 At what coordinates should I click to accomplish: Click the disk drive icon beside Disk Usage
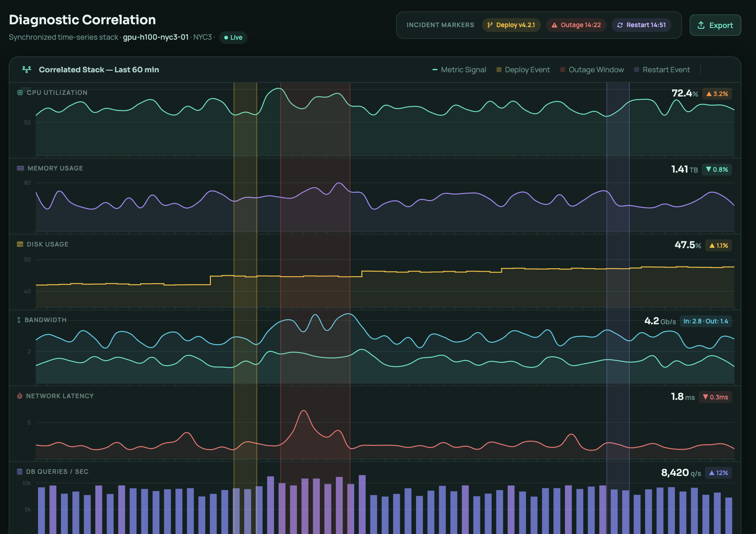tap(20, 244)
